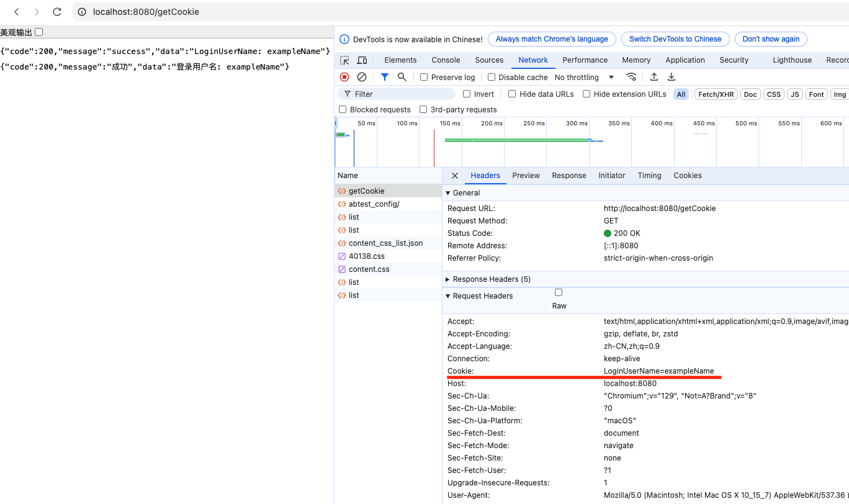
Task: Click the 40138.css stylesheet icon
Action: (x=342, y=256)
